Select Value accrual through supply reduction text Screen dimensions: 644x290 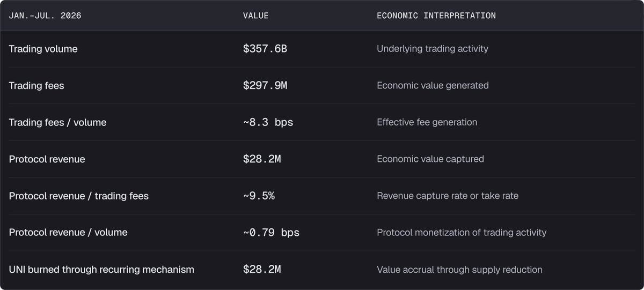pyautogui.click(x=459, y=270)
